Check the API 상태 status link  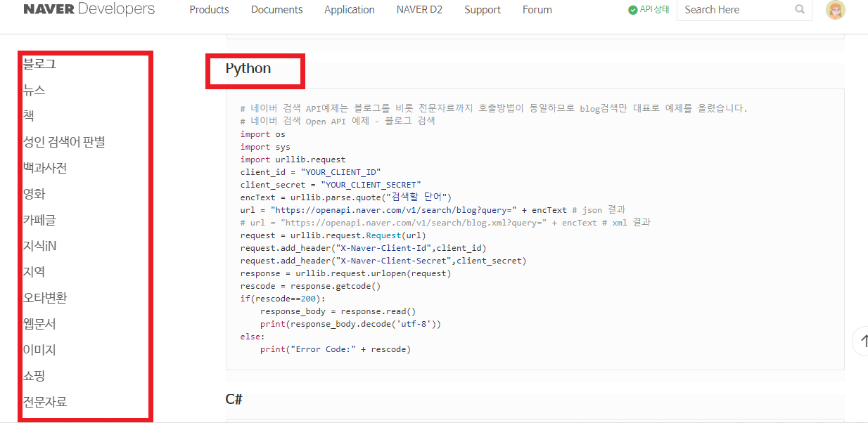click(654, 10)
